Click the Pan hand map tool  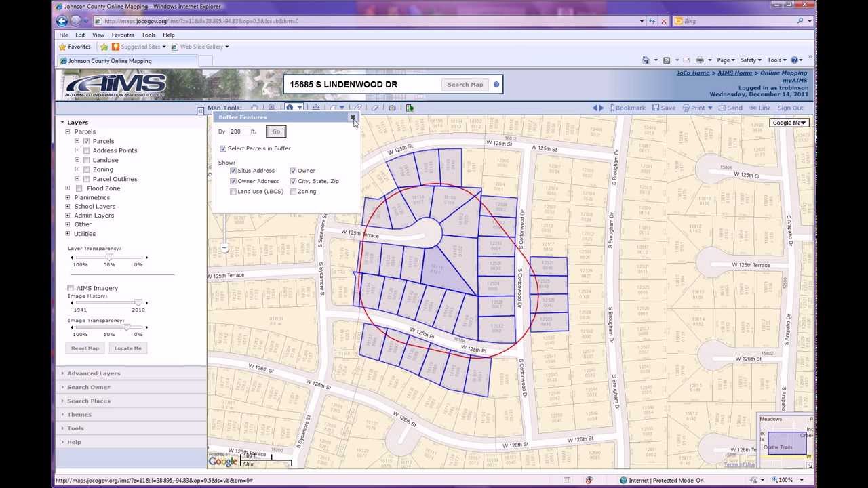pyautogui.click(x=254, y=108)
